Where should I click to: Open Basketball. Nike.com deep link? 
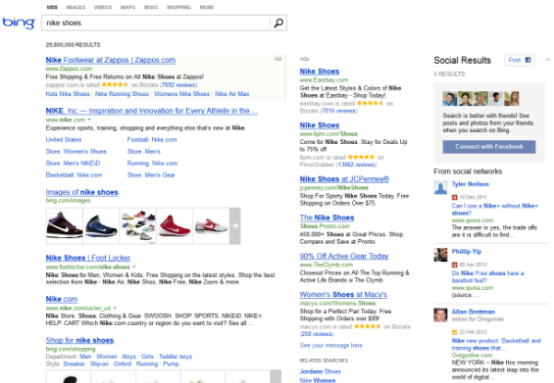point(74,175)
